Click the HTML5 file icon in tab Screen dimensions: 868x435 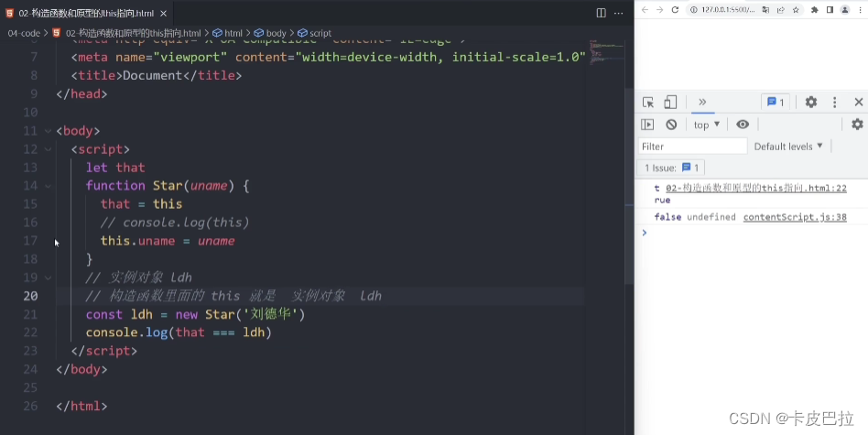[x=9, y=13]
